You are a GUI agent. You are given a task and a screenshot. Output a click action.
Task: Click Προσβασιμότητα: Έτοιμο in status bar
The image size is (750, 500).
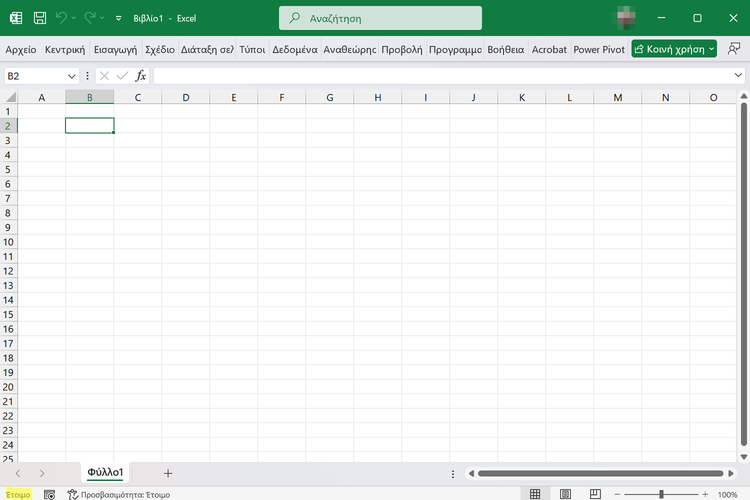pyautogui.click(x=118, y=494)
